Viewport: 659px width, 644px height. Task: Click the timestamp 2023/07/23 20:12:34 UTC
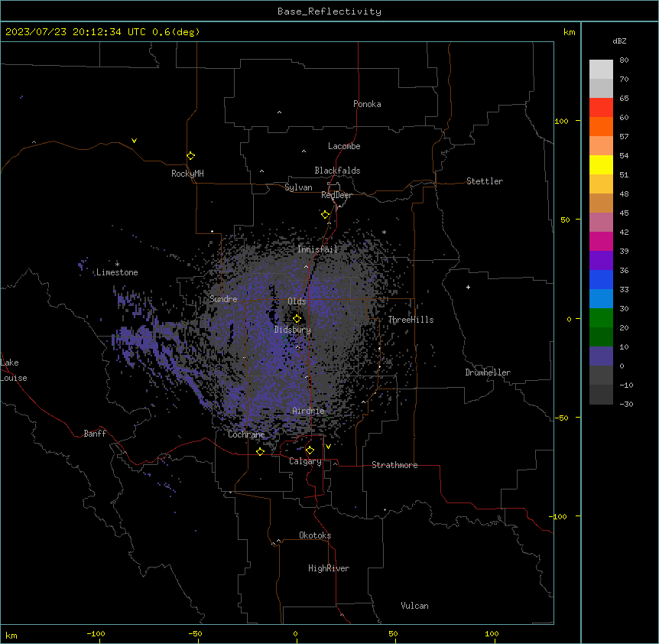[x=76, y=32]
